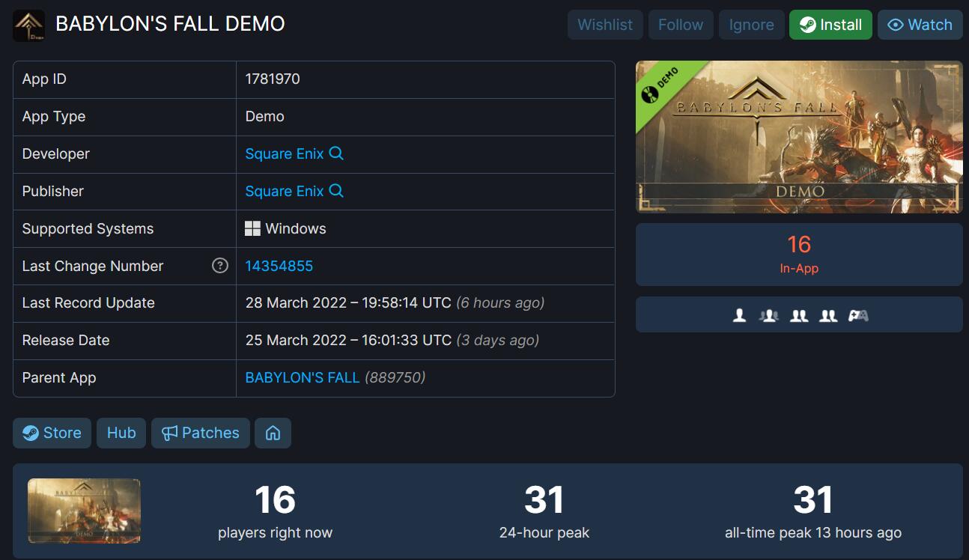Click the Babylon's Fall app icon in header
Viewport: 969px width, 560px height.
point(28,25)
